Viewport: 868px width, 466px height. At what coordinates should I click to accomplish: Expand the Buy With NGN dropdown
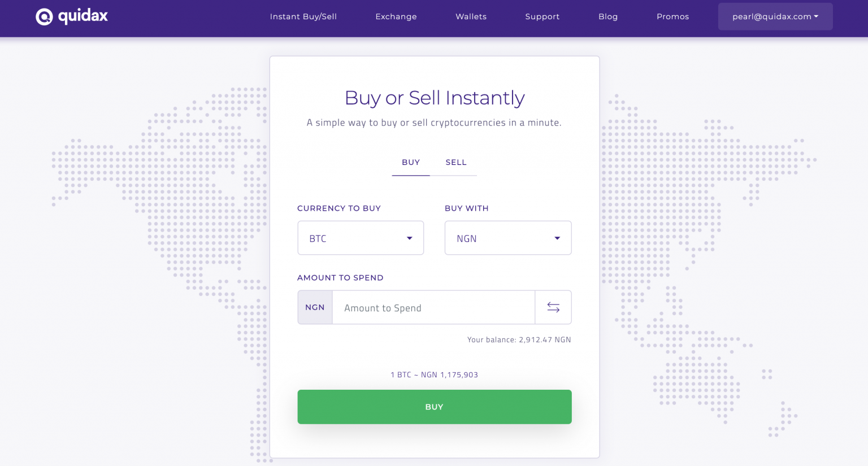tap(508, 238)
